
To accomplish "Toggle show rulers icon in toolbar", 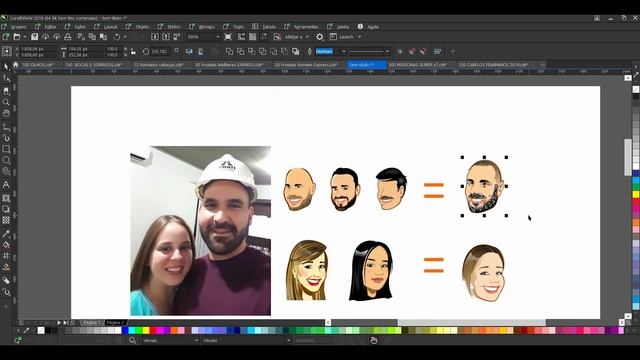I will (x=242, y=37).
